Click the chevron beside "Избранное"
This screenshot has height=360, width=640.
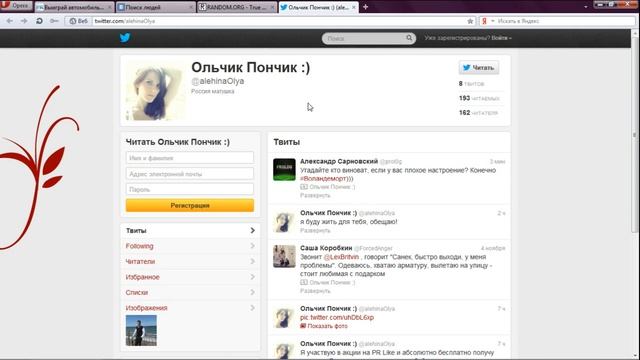pyautogui.click(x=252, y=277)
